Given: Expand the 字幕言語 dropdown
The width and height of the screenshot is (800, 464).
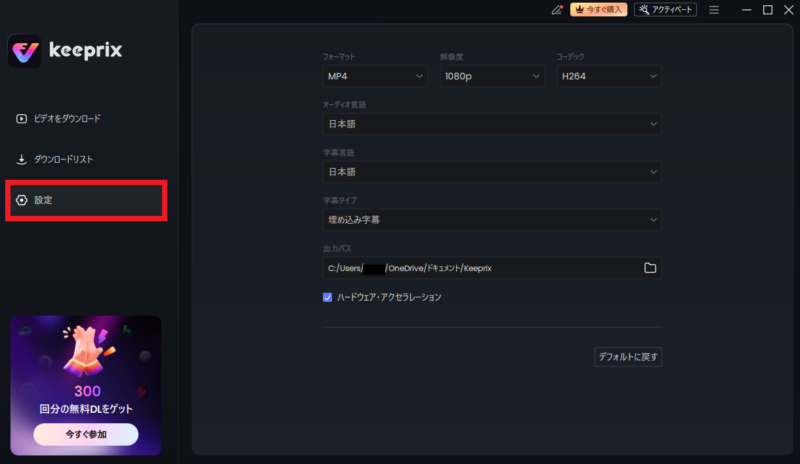Looking at the screenshot, I should click(491, 172).
